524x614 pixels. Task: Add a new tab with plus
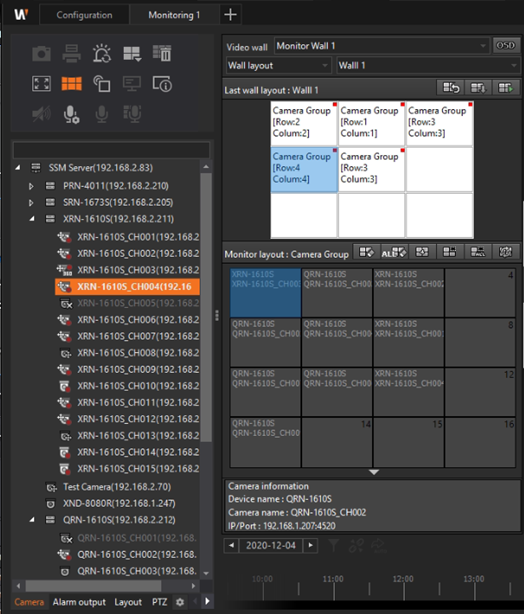[x=230, y=15]
